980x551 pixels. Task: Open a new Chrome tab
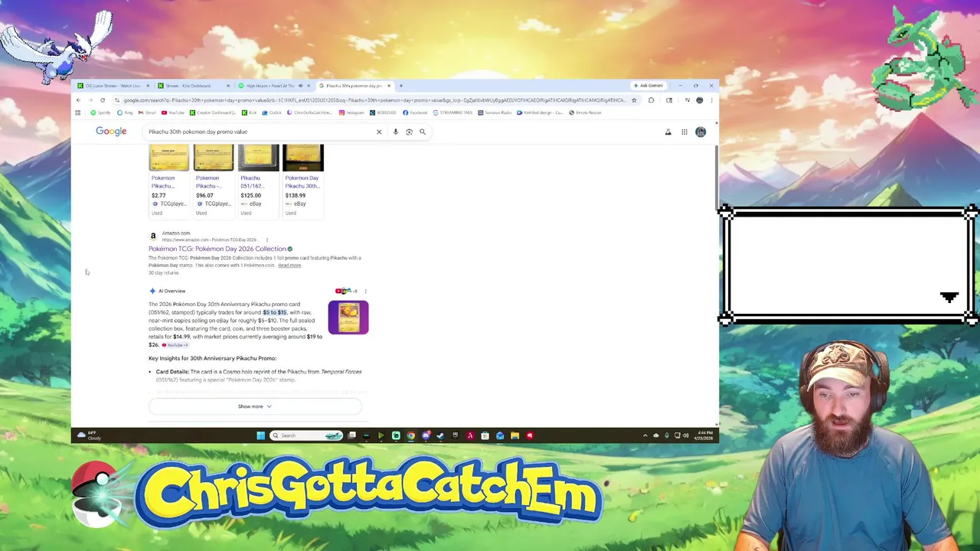pos(401,86)
